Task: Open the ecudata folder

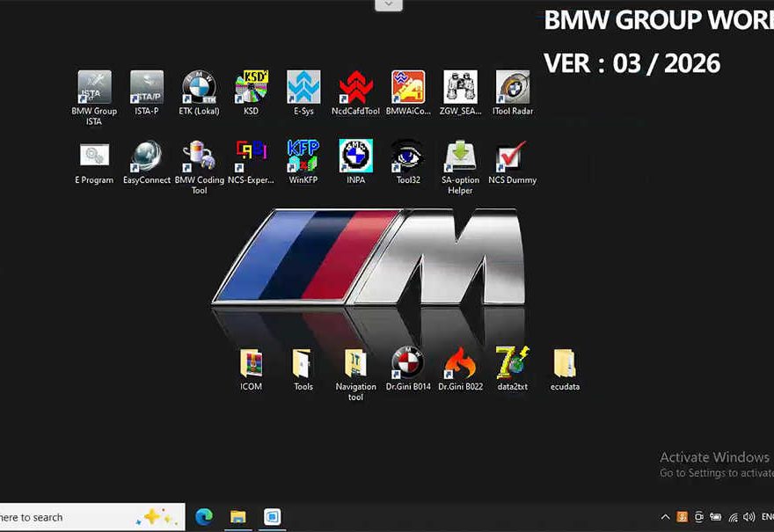Action: [x=565, y=364]
